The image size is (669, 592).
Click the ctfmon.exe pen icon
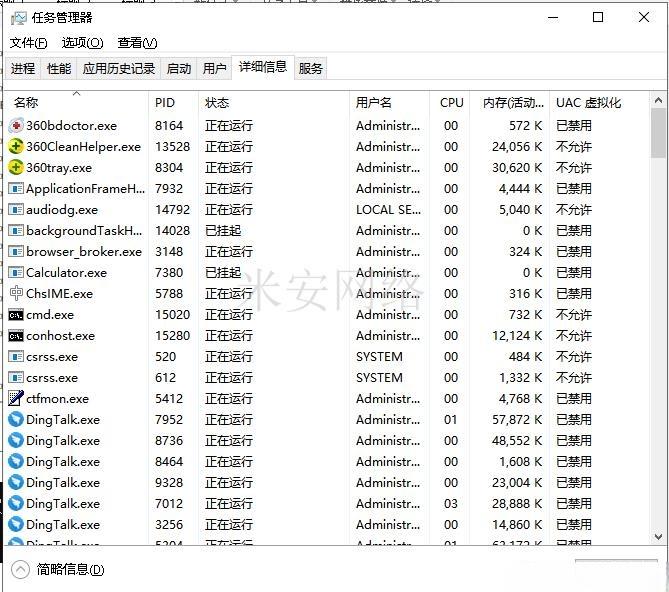coord(16,398)
